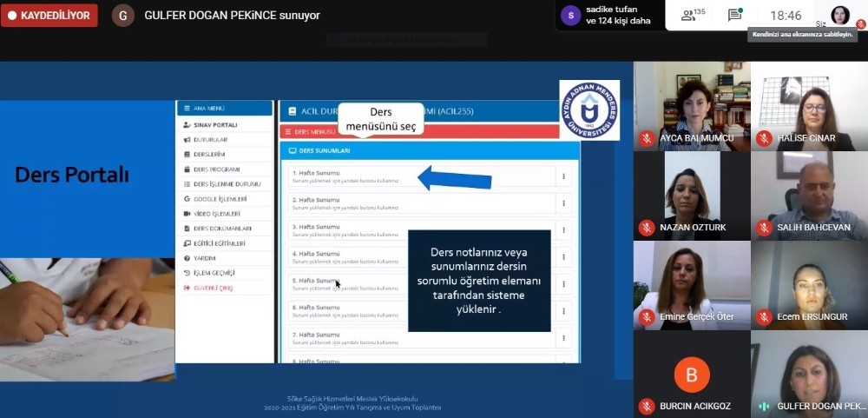Click the sadike tufan participants notification
The width and height of the screenshot is (868, 418).
[x=608, y=15]
